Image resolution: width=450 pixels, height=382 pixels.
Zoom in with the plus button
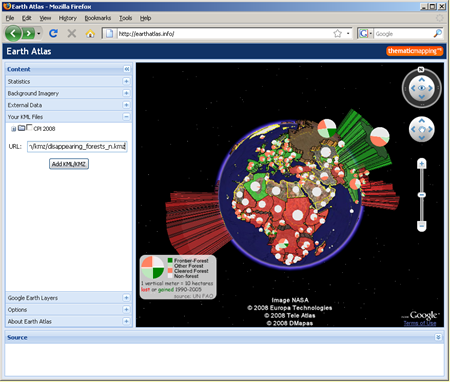tap(422, 164)
